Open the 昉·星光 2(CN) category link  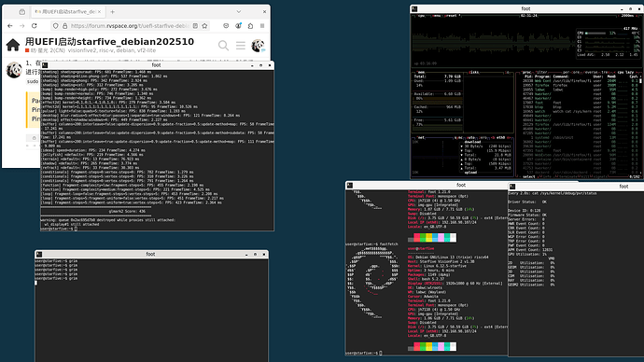[45, 50]
